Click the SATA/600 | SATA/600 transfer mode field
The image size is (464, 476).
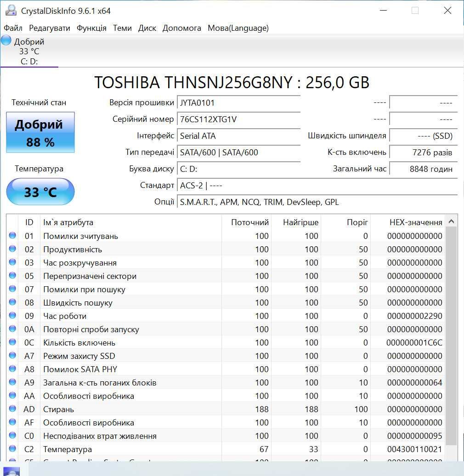pos(239,152)
